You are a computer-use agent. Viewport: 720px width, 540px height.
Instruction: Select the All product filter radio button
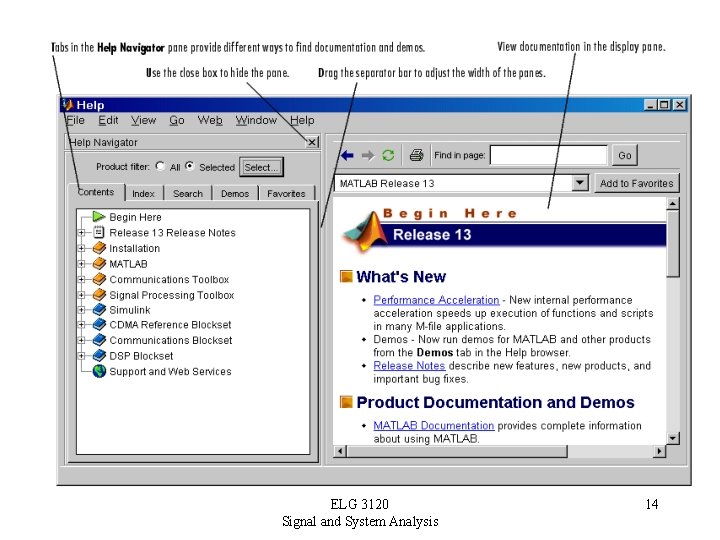[160, 166]
